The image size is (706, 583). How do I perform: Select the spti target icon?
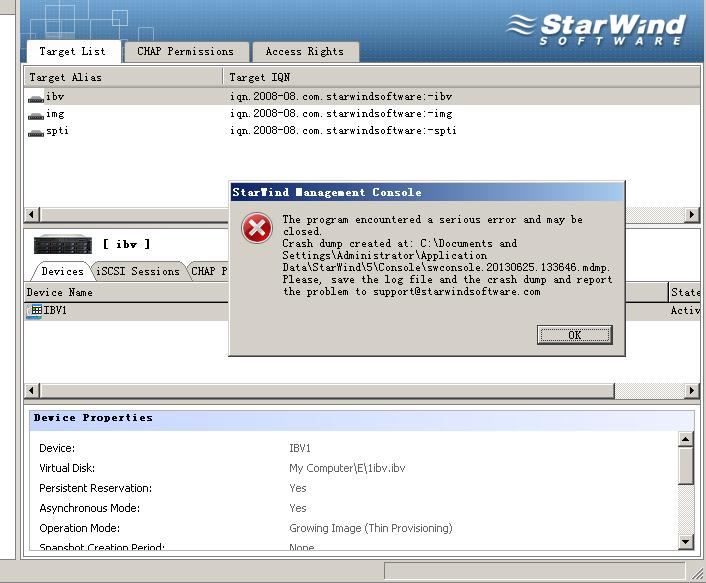click(x=36, y=132)
